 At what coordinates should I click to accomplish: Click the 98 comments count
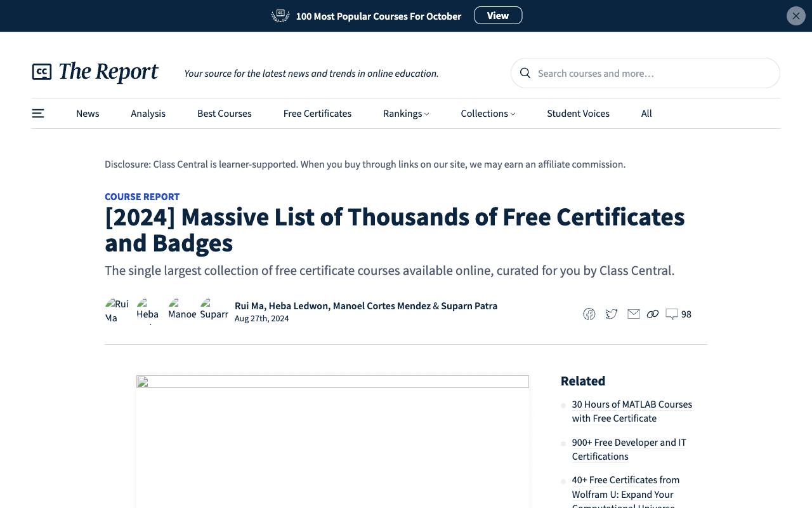click(x=686, y=314)
